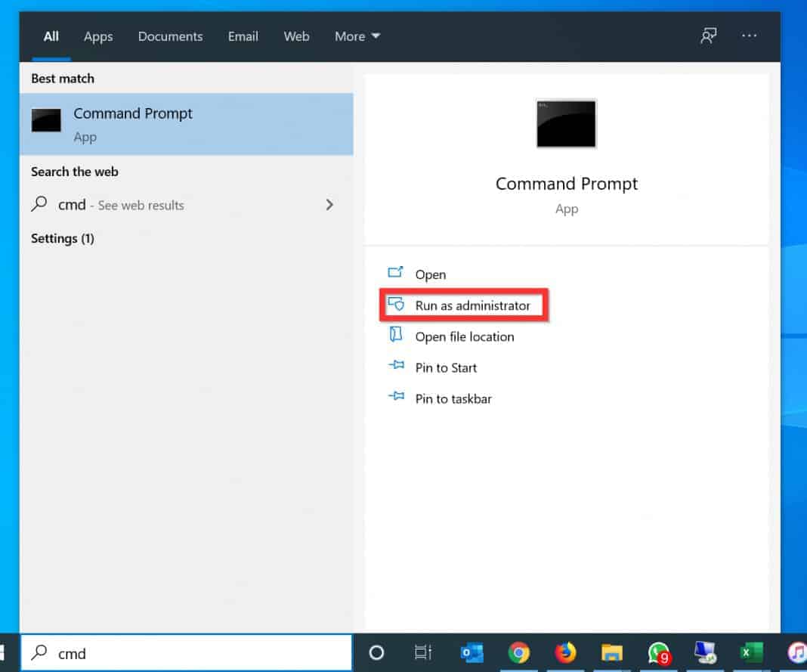Launch Microsoft Excel from the taskbar

[x=751, y=652]
